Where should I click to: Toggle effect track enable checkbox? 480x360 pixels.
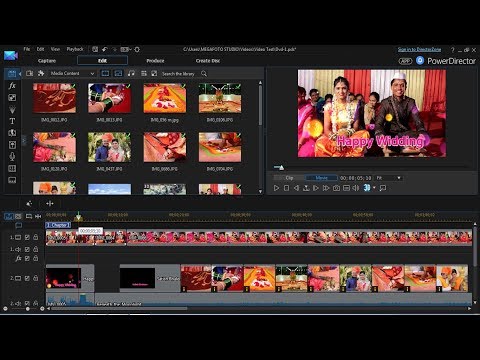(x=27, y=258)
